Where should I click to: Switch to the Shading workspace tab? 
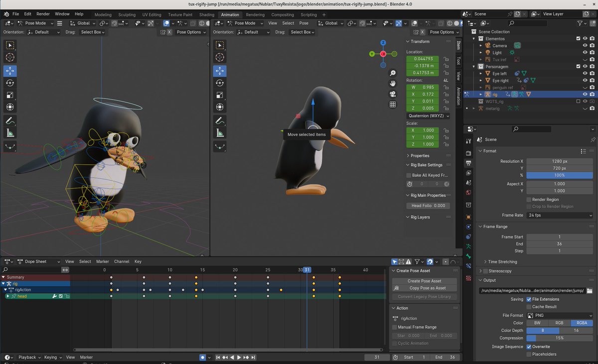[x=207, y=14]
